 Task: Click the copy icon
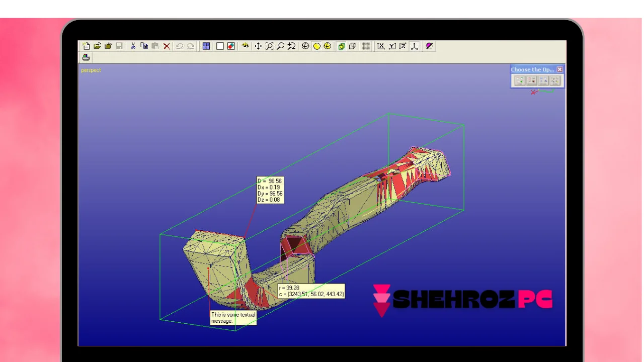tap(144, 46)
